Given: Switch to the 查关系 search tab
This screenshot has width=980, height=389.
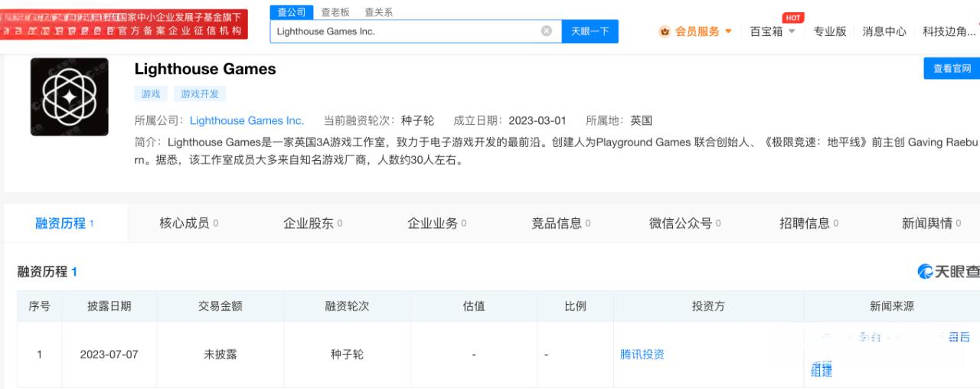Looking at the screenshot, I should [x=379, y=12].
